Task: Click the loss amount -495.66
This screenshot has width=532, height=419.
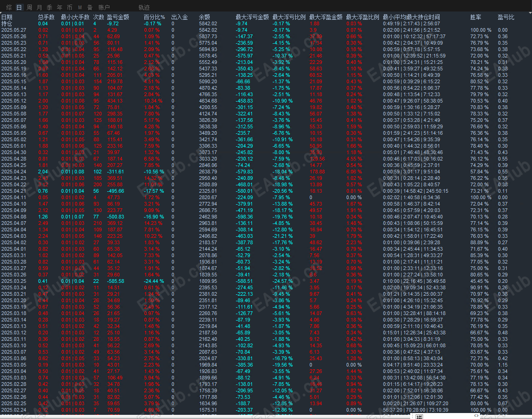Action: point(115,191)
